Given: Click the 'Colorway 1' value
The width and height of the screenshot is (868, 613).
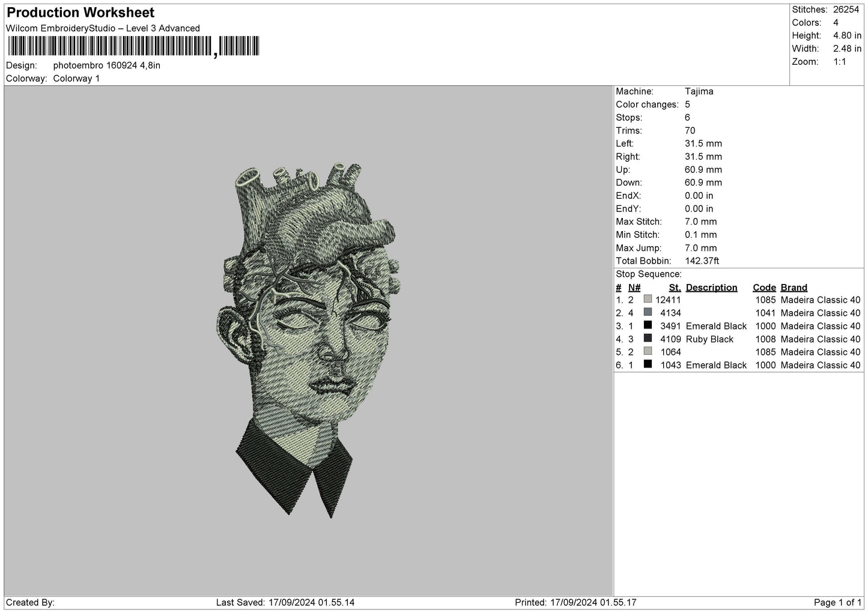Looking at the screenshot, I should 76,79.
